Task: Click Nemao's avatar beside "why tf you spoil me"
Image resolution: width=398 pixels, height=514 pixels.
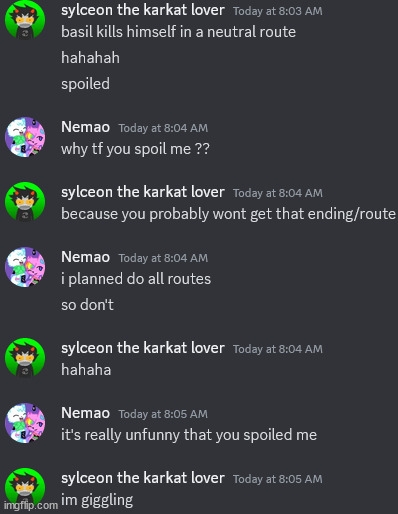Action: tap(25, 137)
